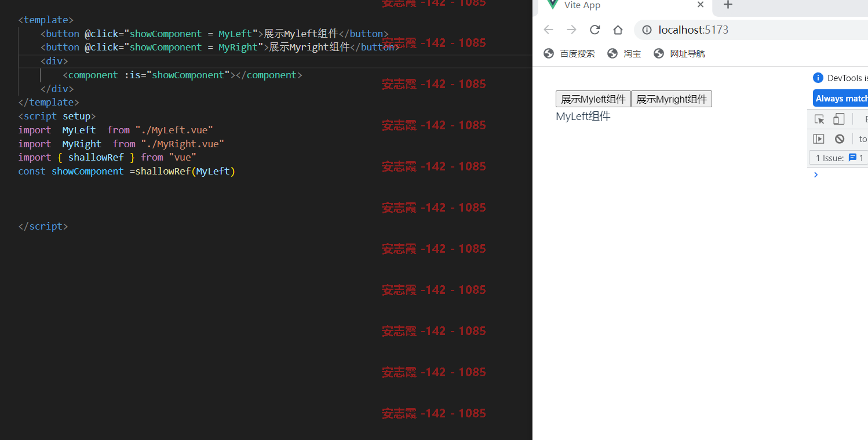This screenshot has width=868, height=440.
Task: Click the closing </script> tag
Action: click(43, 226)
